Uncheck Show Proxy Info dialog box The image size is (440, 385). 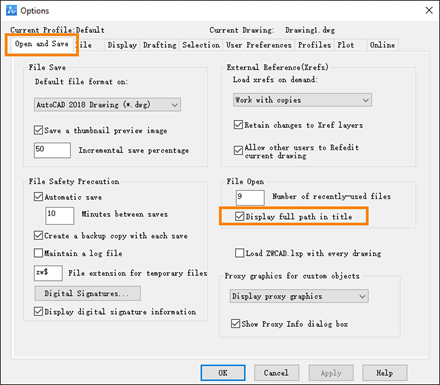tap(235, 323)
